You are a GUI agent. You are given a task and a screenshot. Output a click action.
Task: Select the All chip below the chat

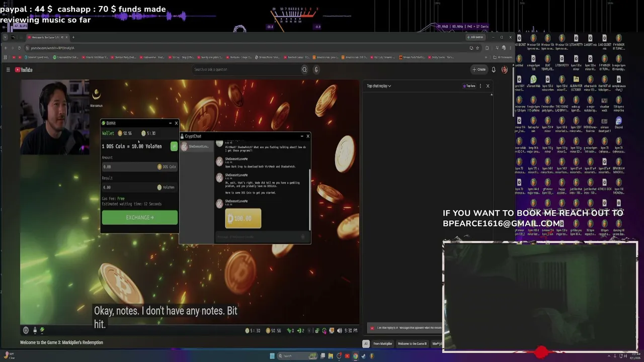(x=366, y=344)
